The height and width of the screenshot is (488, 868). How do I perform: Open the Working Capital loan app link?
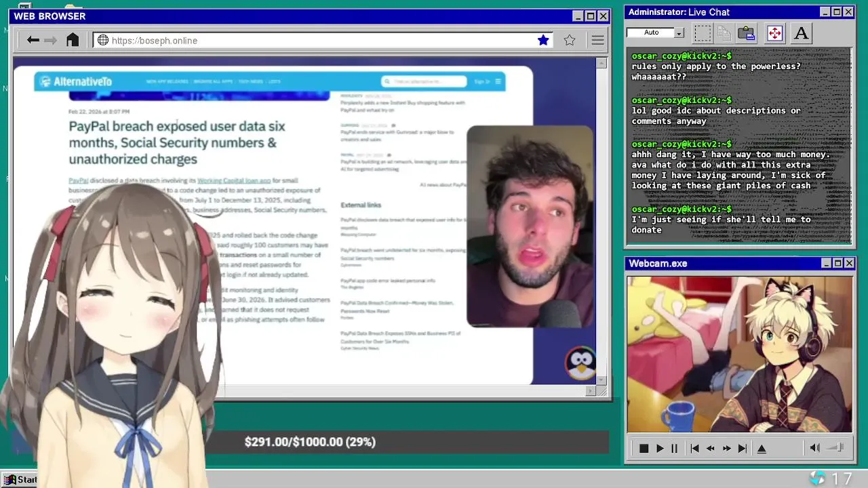tap(234, 180)
